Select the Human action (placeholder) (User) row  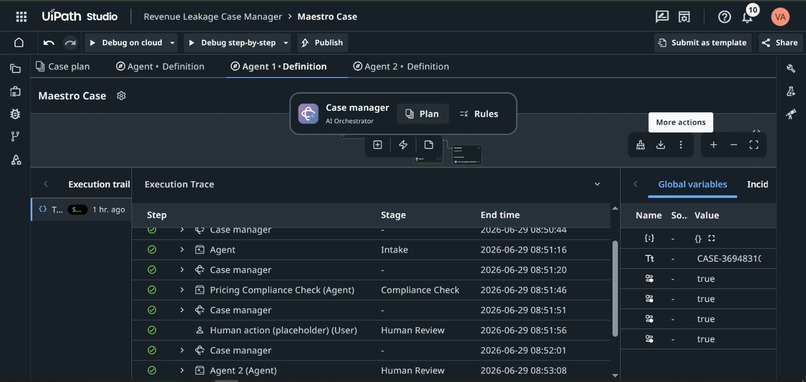click(371, 330)
